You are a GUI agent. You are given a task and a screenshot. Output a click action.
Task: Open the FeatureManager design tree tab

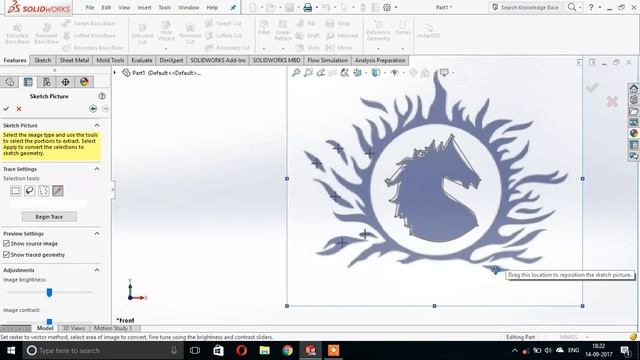pos(9,82)
